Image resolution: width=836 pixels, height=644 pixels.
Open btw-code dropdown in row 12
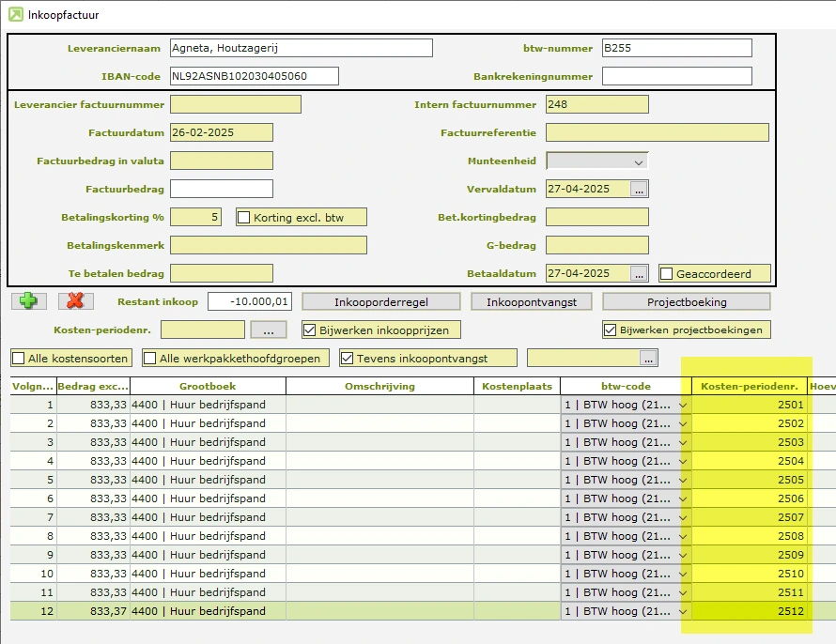(x=683, y=611)
